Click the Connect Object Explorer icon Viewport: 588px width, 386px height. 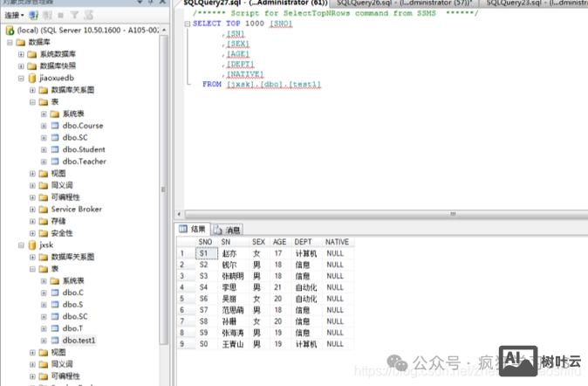coord(34,16)
